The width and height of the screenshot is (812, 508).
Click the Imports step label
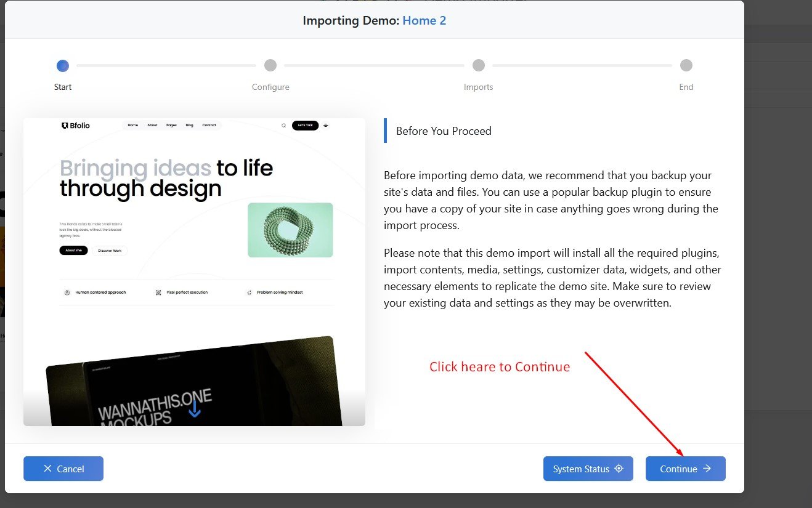479,87
